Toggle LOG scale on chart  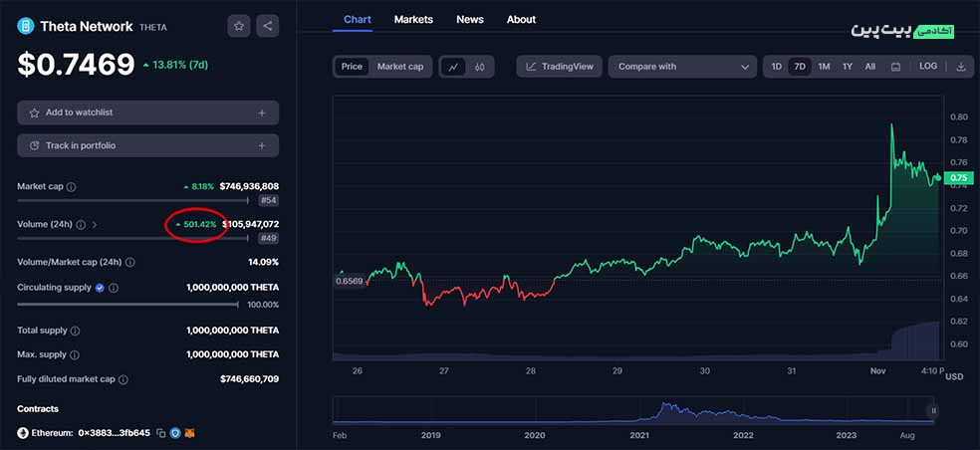pos(928,66)
